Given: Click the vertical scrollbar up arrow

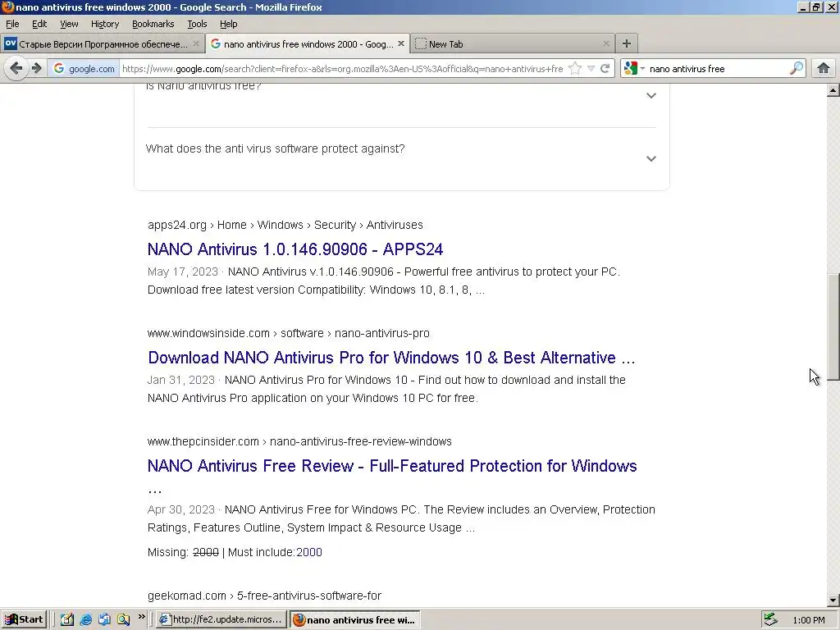Looking at the screenshot, I should 833,90.
